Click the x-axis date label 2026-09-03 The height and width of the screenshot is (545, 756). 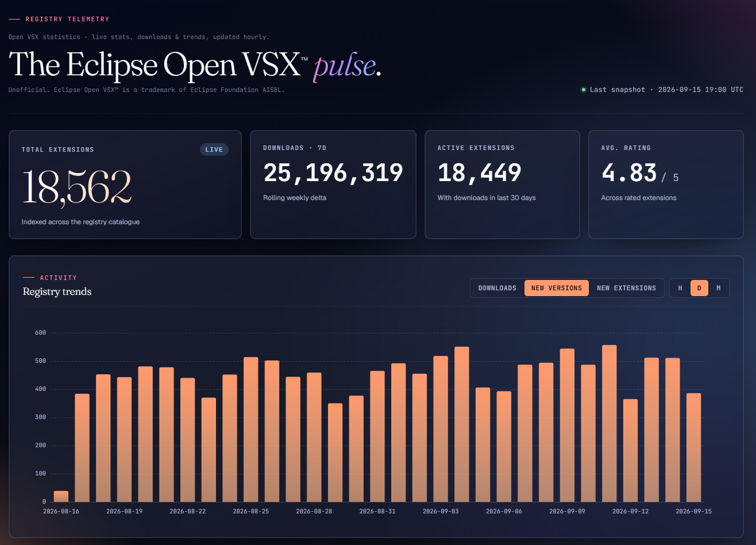(441, 511)
